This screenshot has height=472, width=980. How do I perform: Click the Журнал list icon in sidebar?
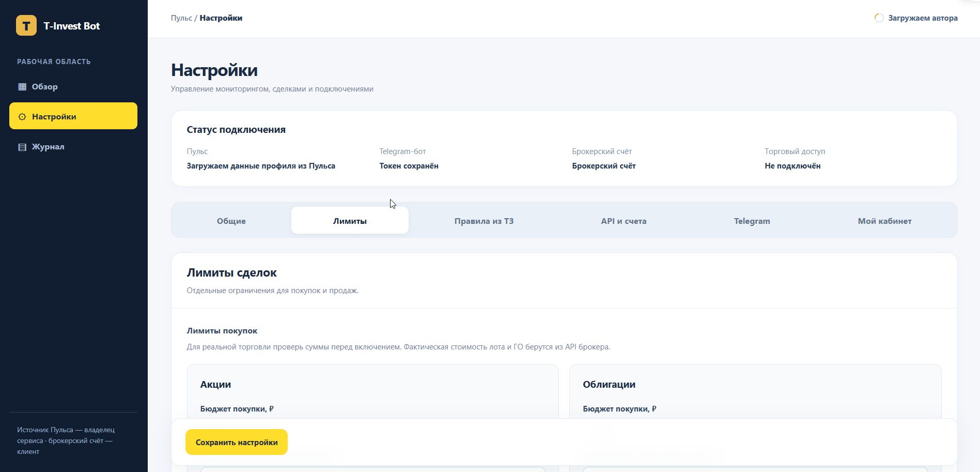22,147
